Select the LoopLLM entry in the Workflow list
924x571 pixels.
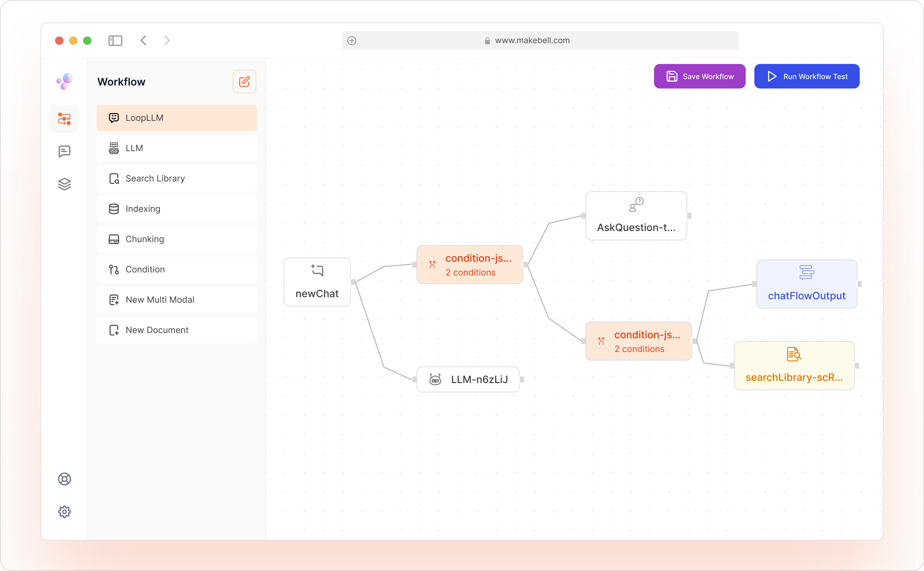pyautogui.click(x=177, y=117)
